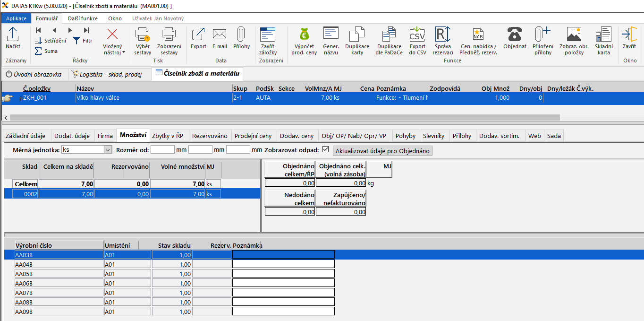Click Výpočet prod. ceny money bag icon
The height and width of the screenshot is (321, 644).
point(305,35)
